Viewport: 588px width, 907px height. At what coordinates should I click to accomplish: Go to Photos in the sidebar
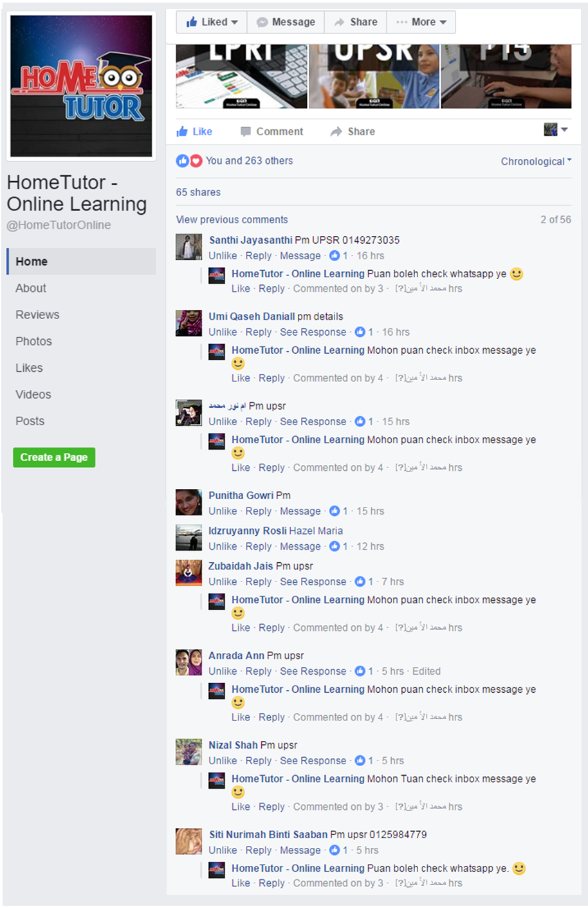[33, 342]
